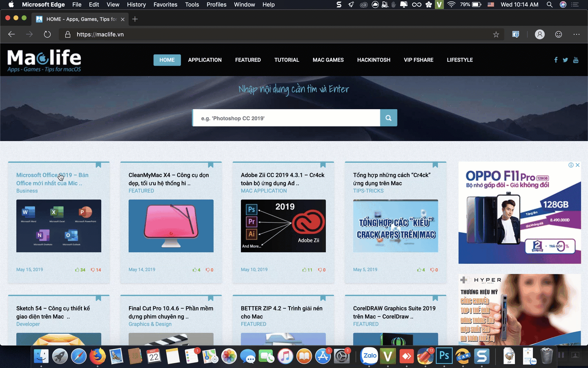Like the CleanMyMac X4 article
Image resolution: width=588 pixels, height=368 pixels.
[195, 270]
